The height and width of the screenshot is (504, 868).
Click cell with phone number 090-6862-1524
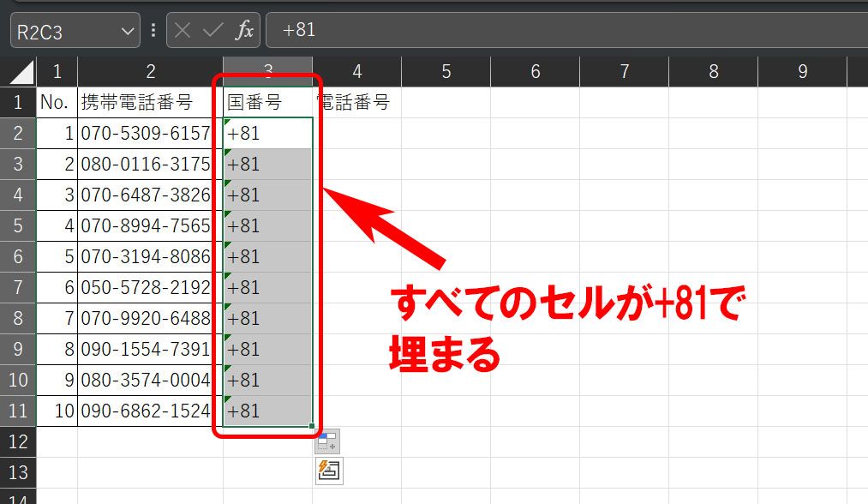[151, 411]
